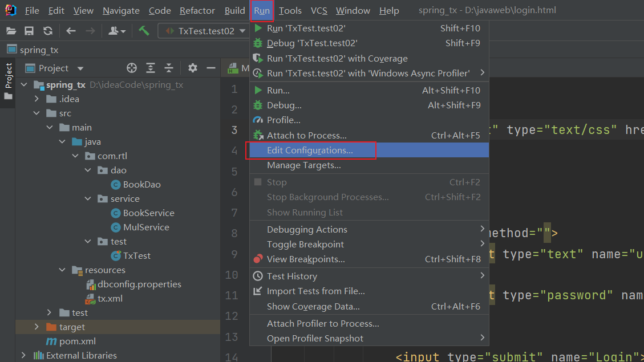Hide the Project panel with minus icon
The height and width of the screenshot is (362, 644).
tap(210, 68)
